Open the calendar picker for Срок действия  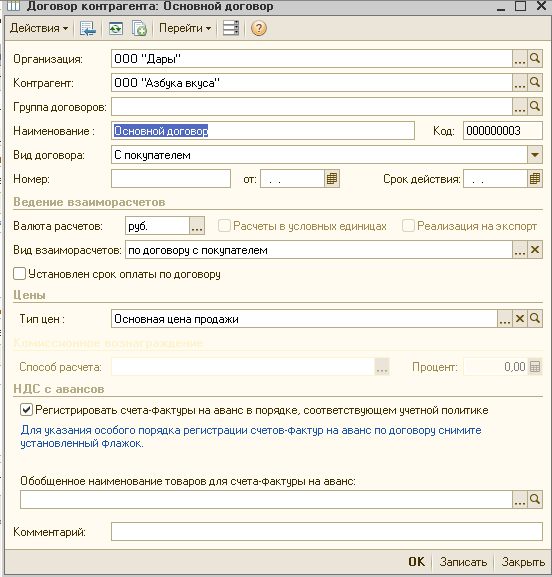535,179
